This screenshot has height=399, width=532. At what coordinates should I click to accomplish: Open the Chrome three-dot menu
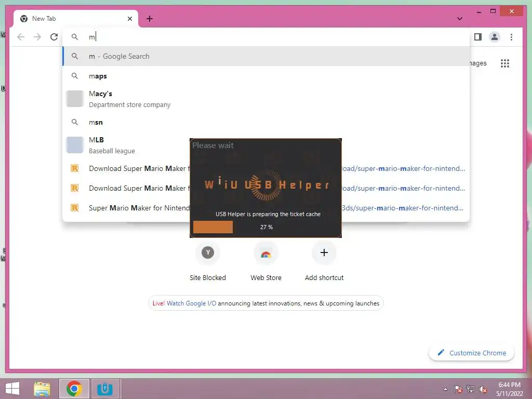point(511,37)
